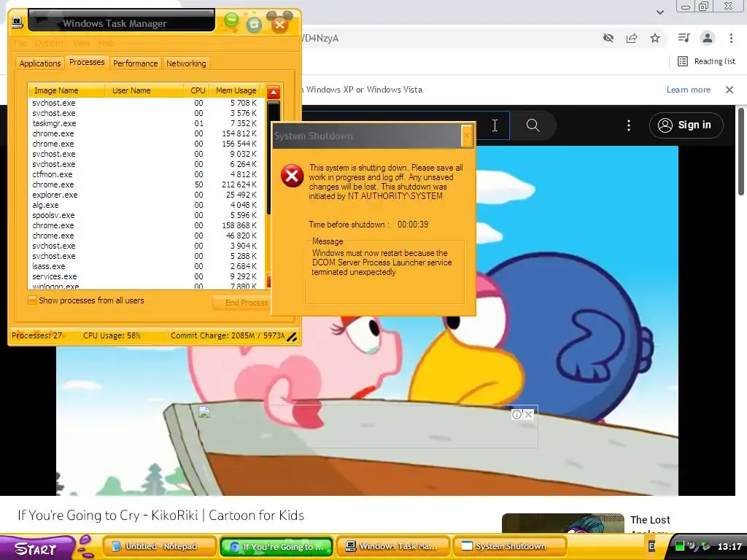Click the Sign in button
The height and width of the screenshot is (560, 747).
click(x=686, y=125)
